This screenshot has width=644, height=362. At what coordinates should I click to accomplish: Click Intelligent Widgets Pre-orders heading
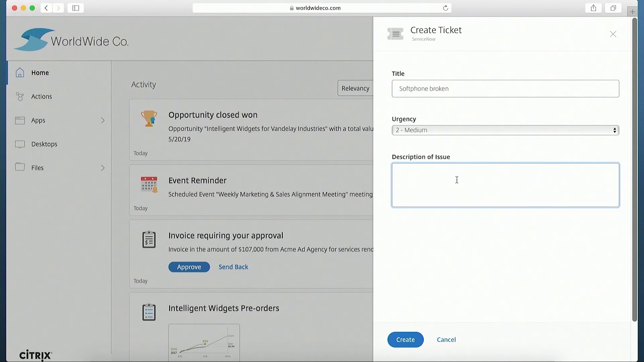[x=224, y=308]
